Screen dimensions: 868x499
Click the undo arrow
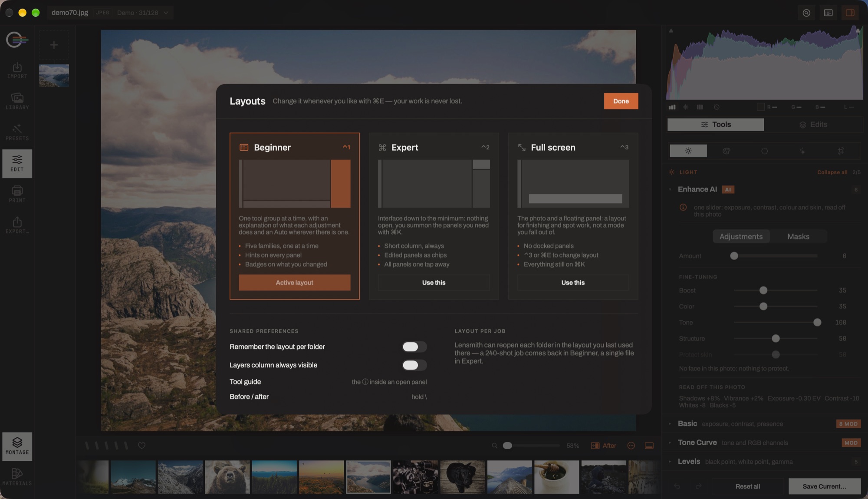click(677, 486)
